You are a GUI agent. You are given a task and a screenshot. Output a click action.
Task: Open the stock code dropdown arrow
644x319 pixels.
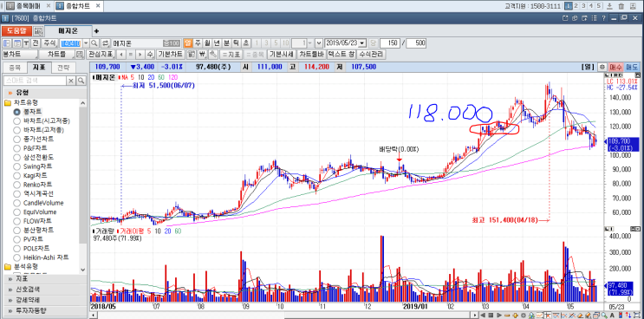tap(86, 43)
